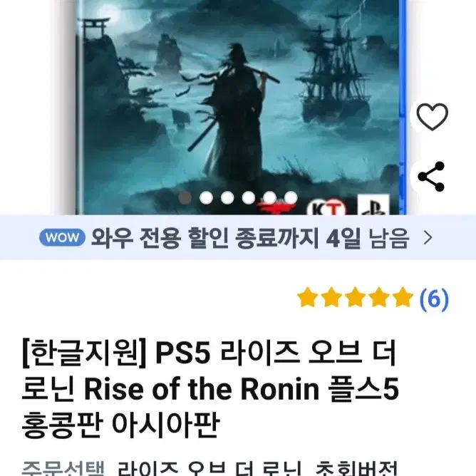Select the first image carousel dot
This screenshot has height=476, width=476.
pos(185,198)
